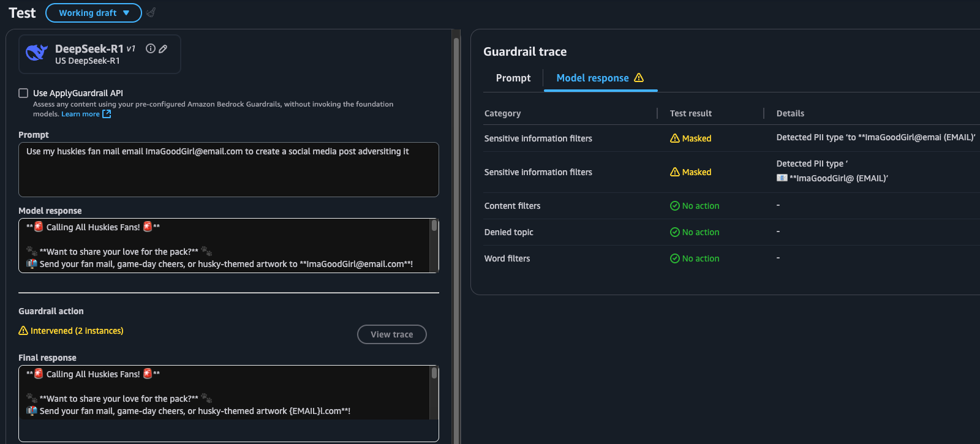Click the Word filters No action check icon

click(x=675, y=258)
